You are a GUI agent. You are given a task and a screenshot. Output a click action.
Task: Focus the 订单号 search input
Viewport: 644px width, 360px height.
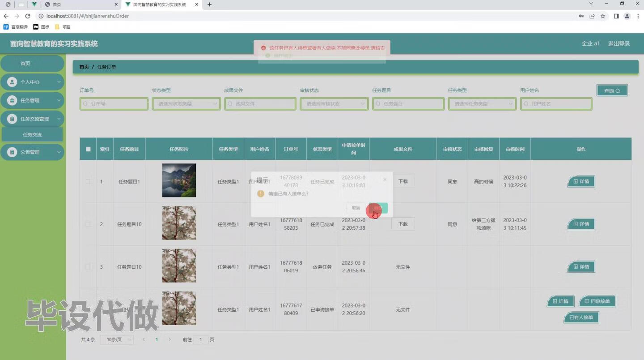coord(114,103)
